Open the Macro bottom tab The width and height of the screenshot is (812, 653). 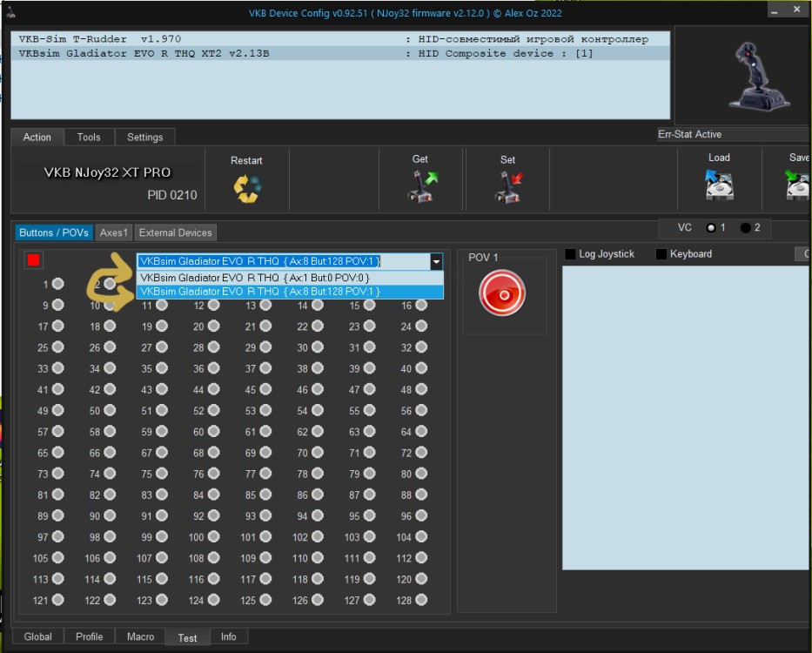coord(140,636)
